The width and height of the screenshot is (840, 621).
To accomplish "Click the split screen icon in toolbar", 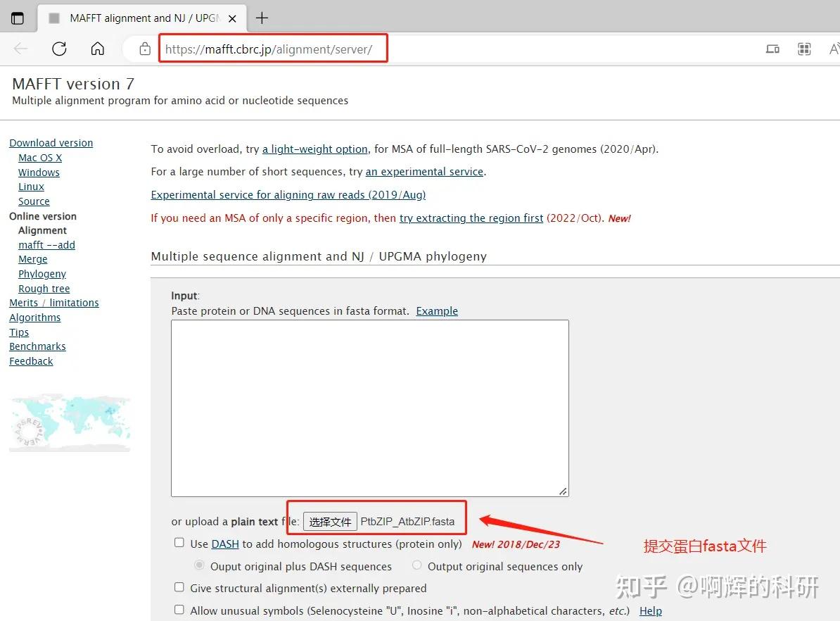I will point(772,49).
